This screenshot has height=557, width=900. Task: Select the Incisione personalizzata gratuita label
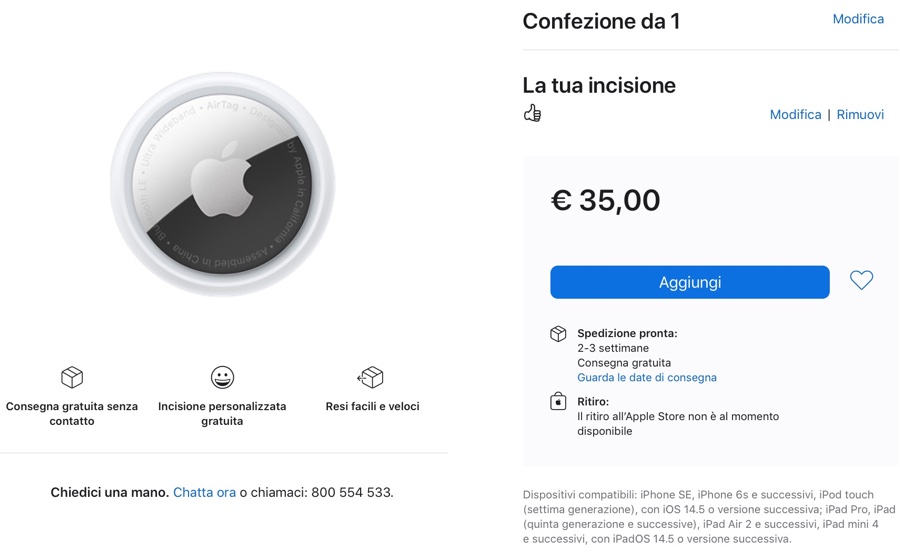(x=222, y=414)
